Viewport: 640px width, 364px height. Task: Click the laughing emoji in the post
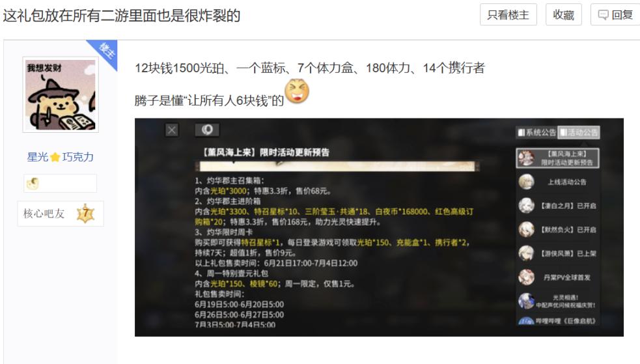pos(297,91)
